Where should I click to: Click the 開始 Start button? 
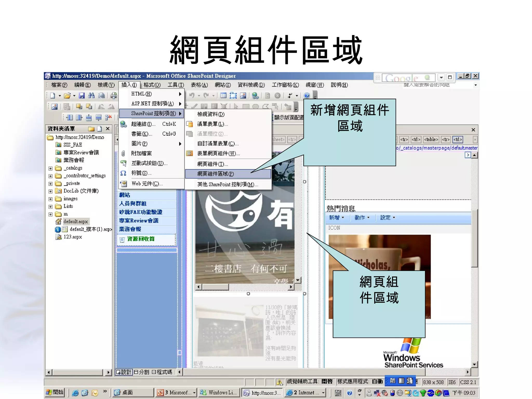tap(55, 393)
